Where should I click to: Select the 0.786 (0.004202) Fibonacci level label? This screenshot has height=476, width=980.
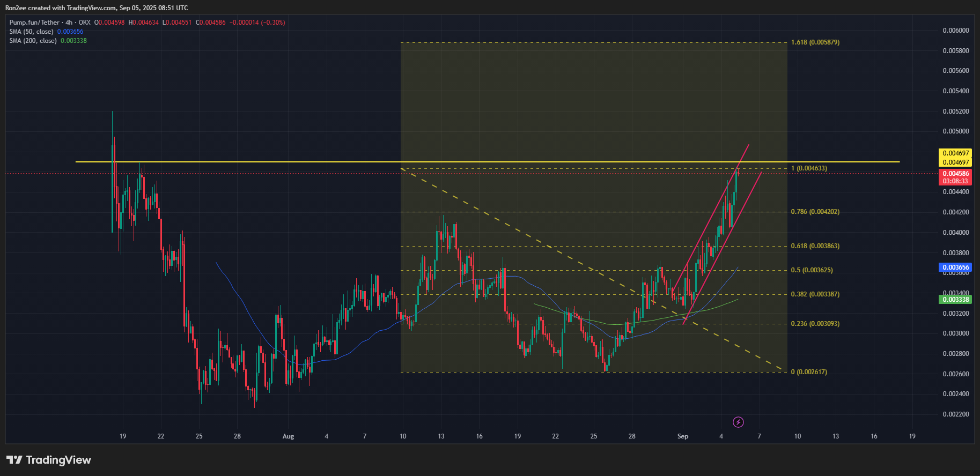pyautogui.click(x=815, y=212)
